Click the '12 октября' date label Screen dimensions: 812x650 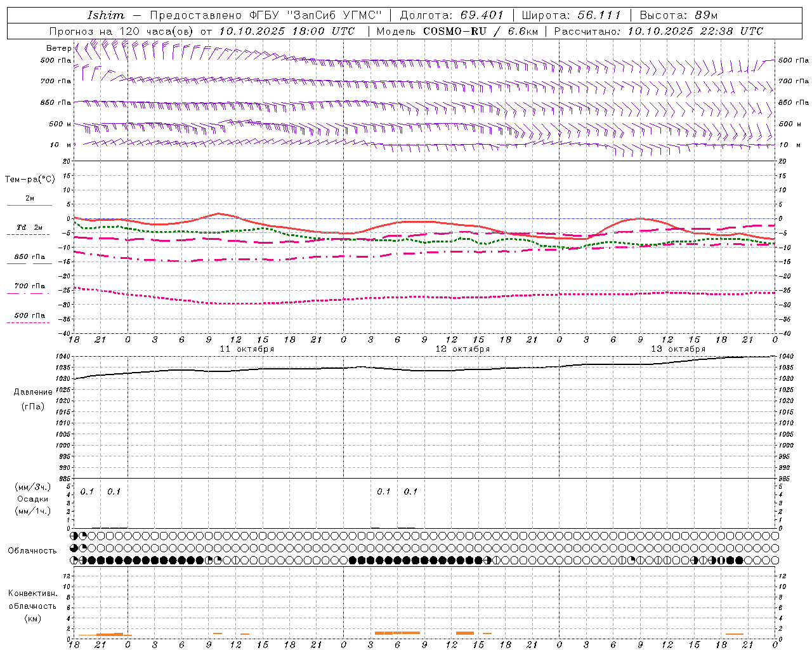[462, 349]
